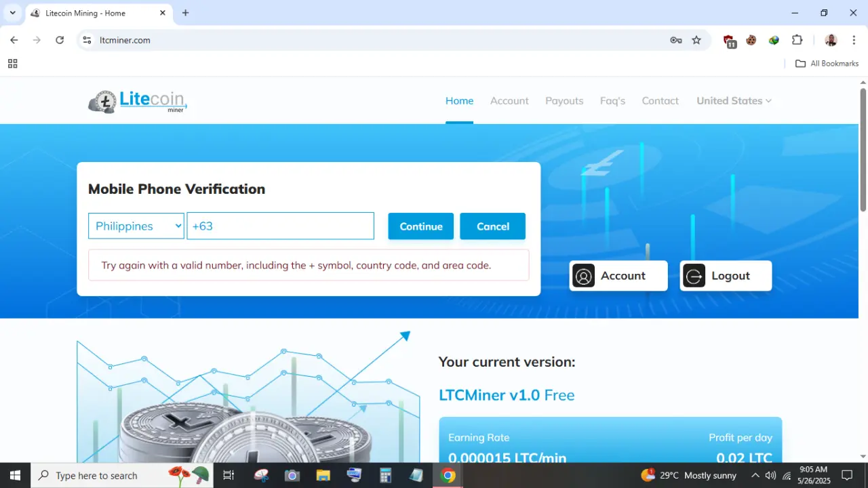Click the Account button with user icon
Screen dimensions: 868x488
[618, 276]
